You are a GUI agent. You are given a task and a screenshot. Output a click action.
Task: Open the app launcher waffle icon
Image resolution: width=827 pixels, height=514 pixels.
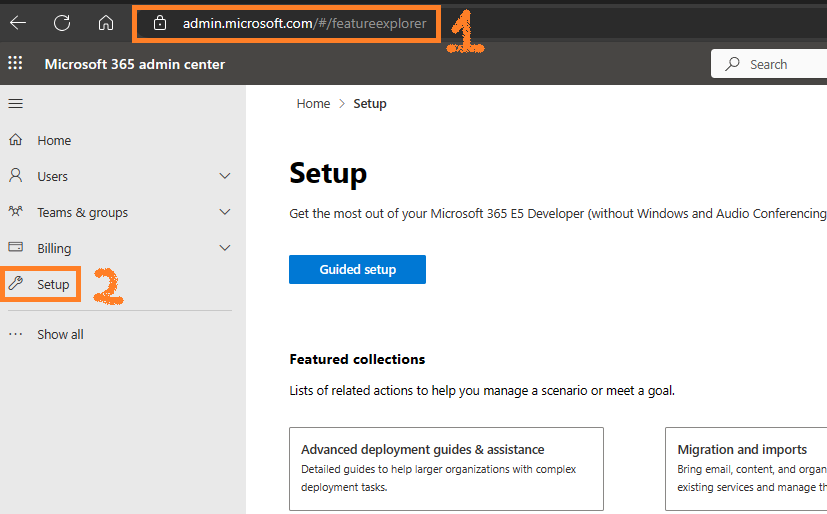coord(15,63)
